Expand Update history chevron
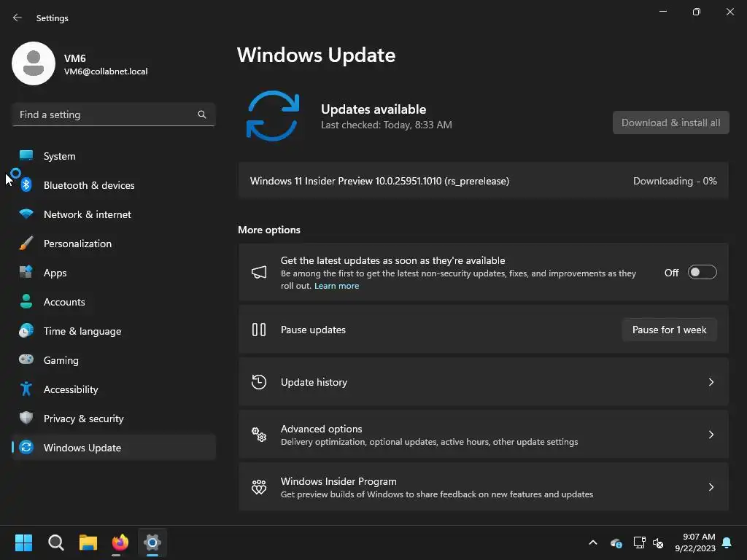Viewport: 747px width, 560px height. tap(711, 382)
